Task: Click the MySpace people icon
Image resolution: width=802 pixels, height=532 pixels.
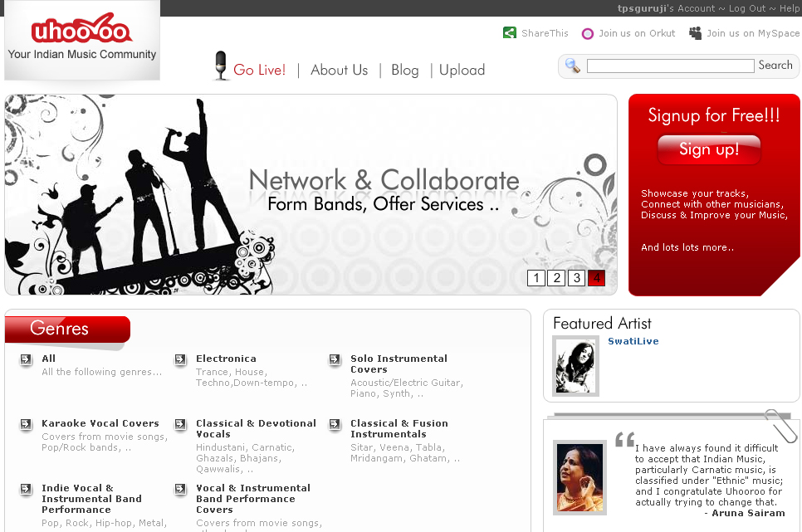Action: (x=695, y=33)
